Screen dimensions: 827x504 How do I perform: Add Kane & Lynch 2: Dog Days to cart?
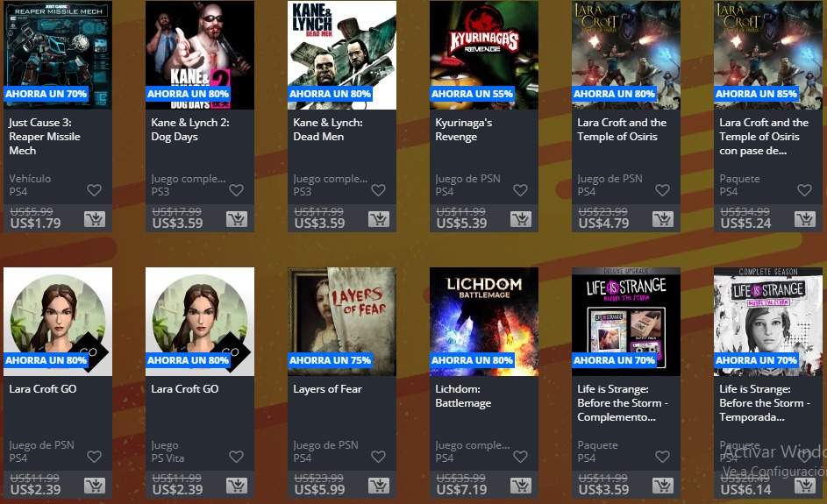coord(237,219)
